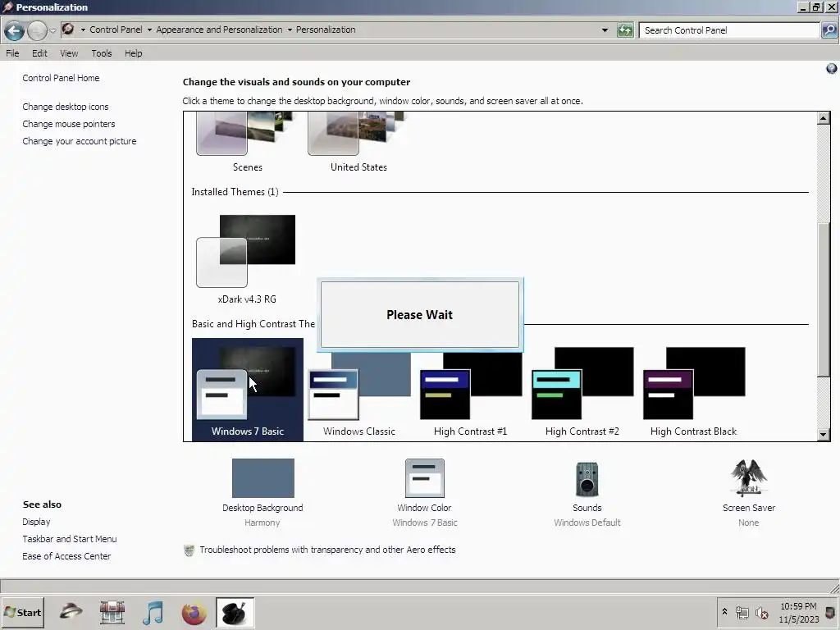This screenshot has height=630, width=840.
Task: Open Change your account picture link
Action: coord(80,141)
